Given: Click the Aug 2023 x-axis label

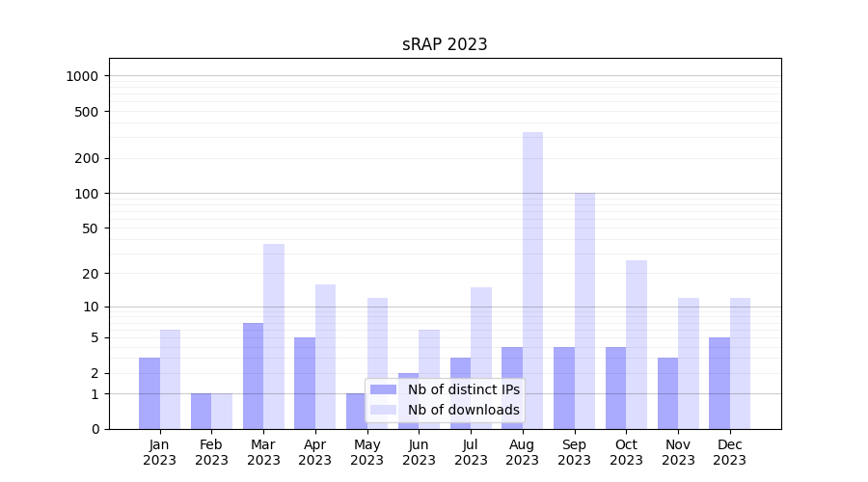Looking at the screenshot, I should tap(523, 452).
